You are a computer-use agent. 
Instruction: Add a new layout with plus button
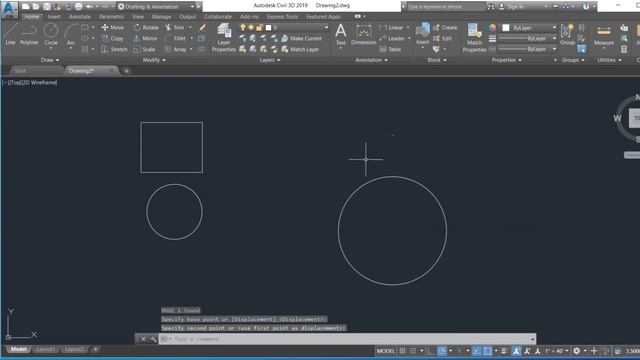[x=96, y=349]
